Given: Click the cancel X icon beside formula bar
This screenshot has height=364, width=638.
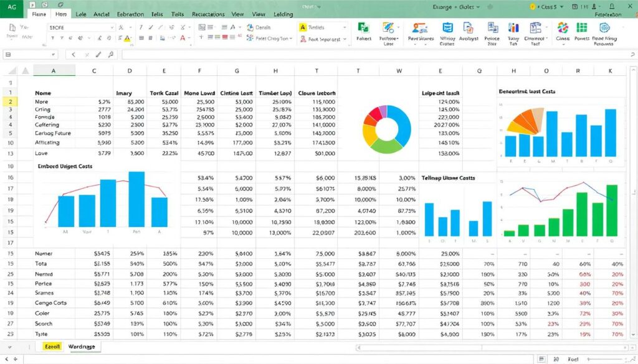Looking at the screenshot, I should (x=86, y=54).
